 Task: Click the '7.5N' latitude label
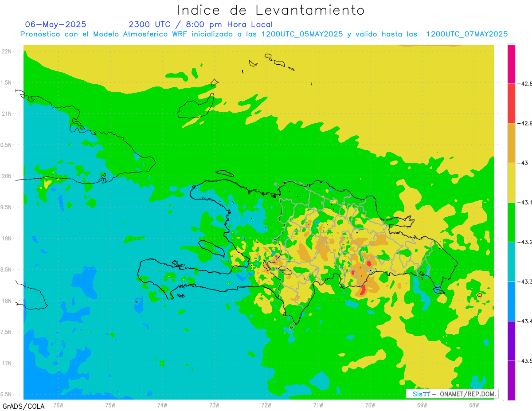7,332
